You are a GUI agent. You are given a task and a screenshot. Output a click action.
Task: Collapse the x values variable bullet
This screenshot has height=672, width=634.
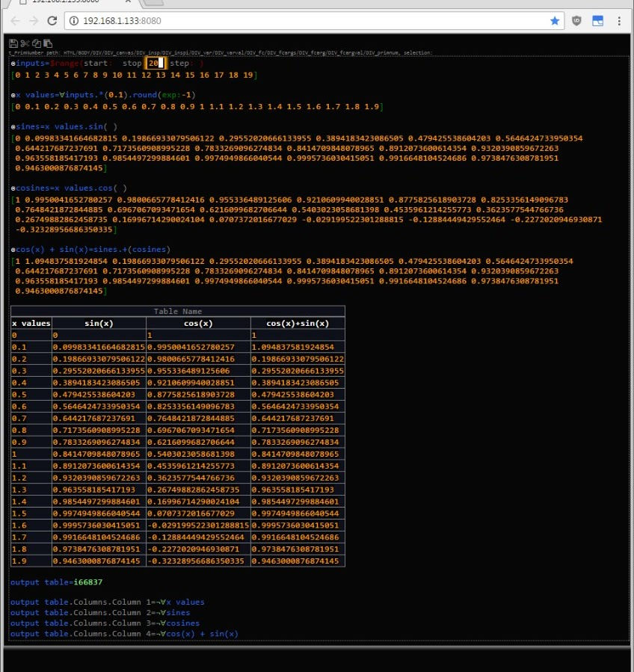[13, 96]
